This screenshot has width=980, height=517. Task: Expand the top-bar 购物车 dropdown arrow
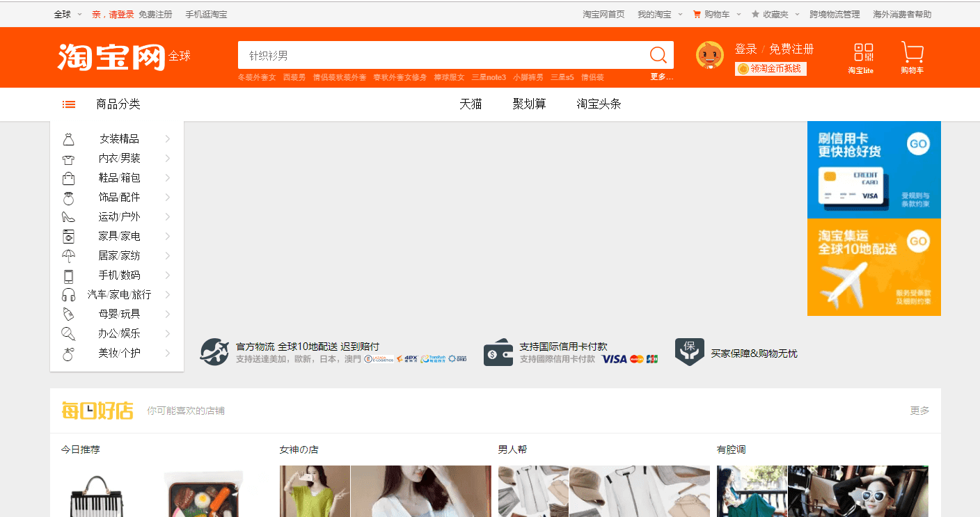738,14
